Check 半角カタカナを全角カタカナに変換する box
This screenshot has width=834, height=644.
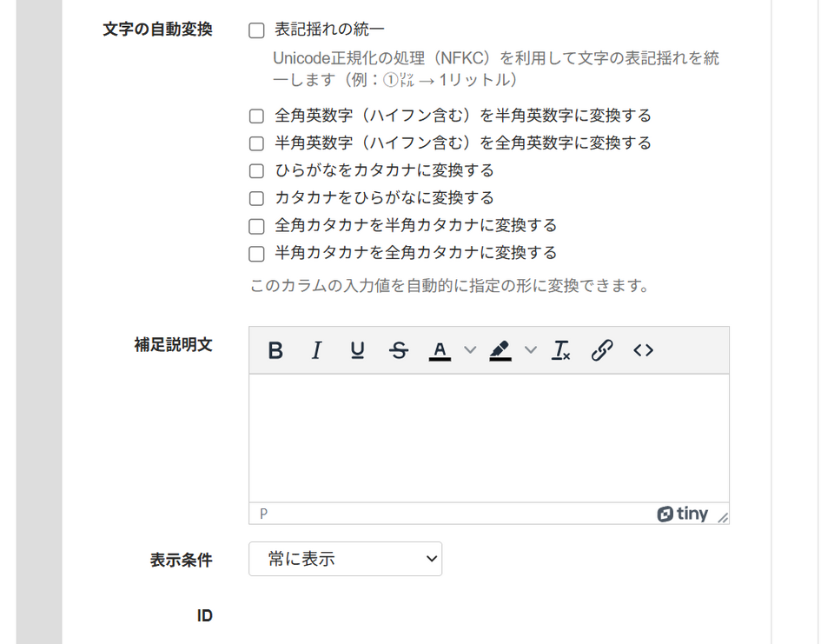coord(256,255)
